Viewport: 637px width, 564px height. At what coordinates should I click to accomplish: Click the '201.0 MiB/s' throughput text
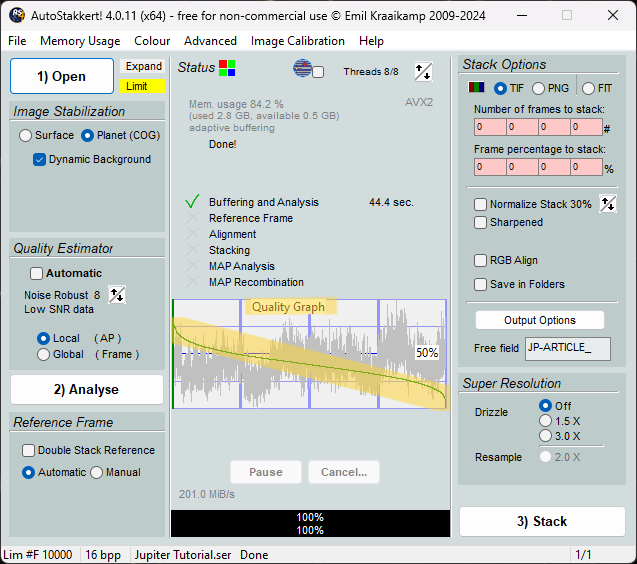(207, 494)
